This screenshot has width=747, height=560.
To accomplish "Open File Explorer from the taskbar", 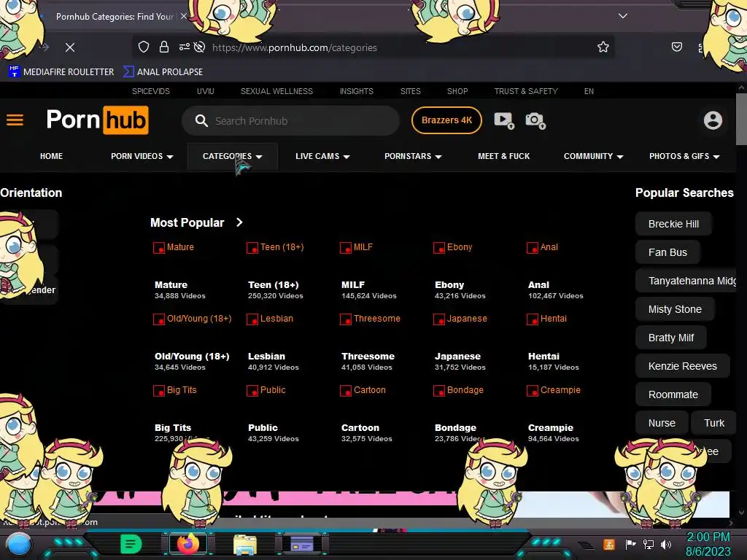I will click(245, 544).
